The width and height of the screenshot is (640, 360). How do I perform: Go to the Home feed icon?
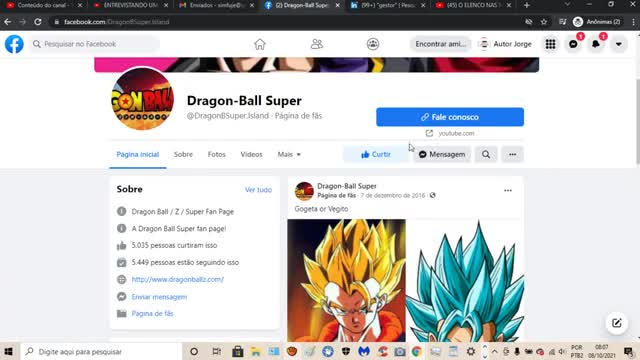tap(260, 44)
